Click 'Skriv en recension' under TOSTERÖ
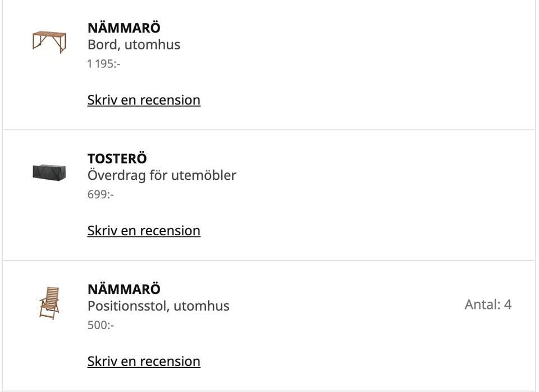The image size is (539, 392). [x=144, y=231]
